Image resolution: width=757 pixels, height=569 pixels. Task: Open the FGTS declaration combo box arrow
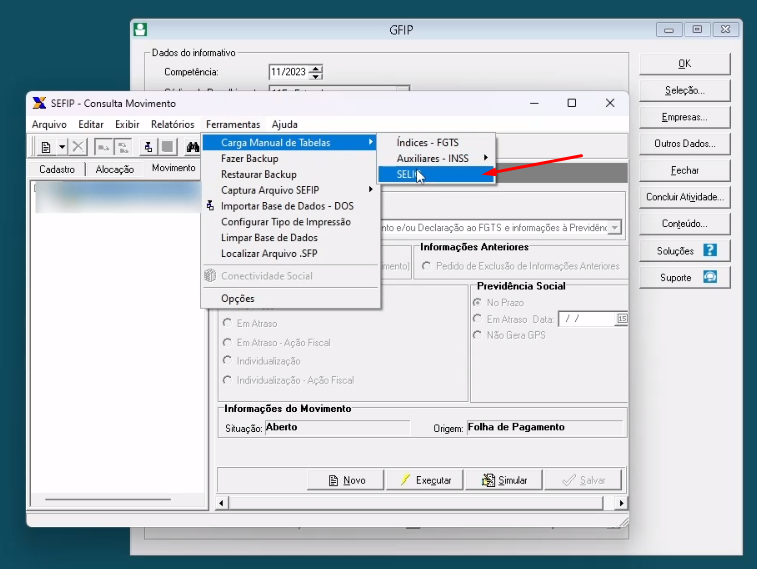(614, 227)
